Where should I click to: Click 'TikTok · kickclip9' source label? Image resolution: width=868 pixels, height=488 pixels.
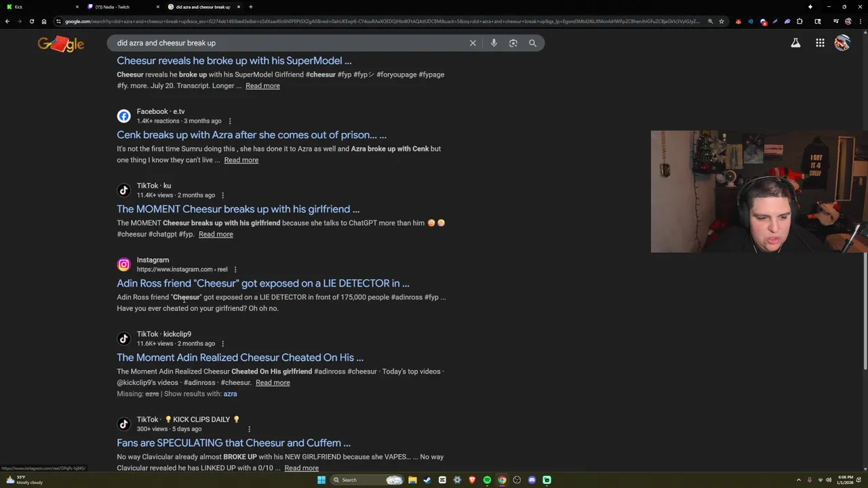[164, 334]
